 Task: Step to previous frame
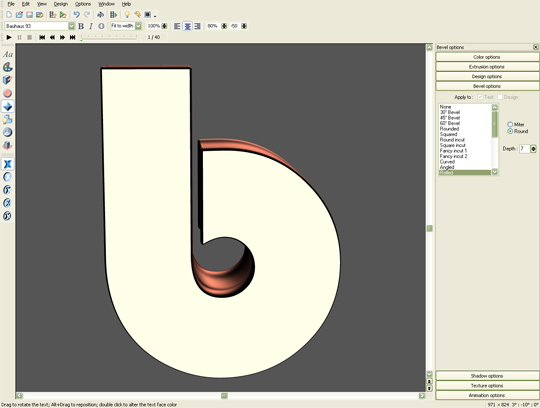(52, 37)
